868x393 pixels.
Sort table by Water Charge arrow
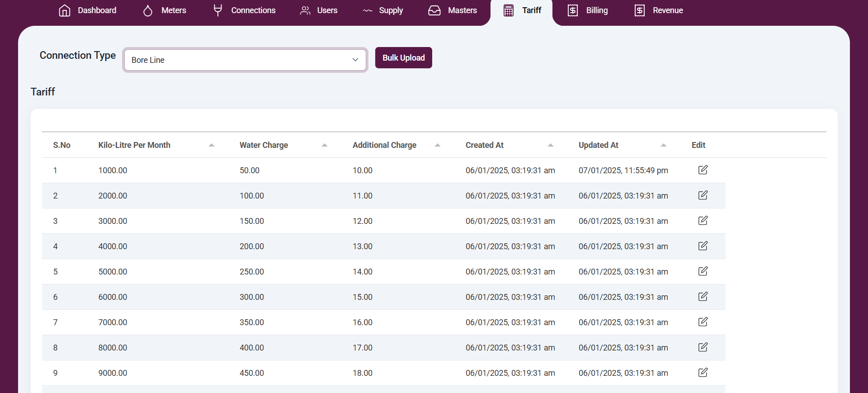(324, 145)
